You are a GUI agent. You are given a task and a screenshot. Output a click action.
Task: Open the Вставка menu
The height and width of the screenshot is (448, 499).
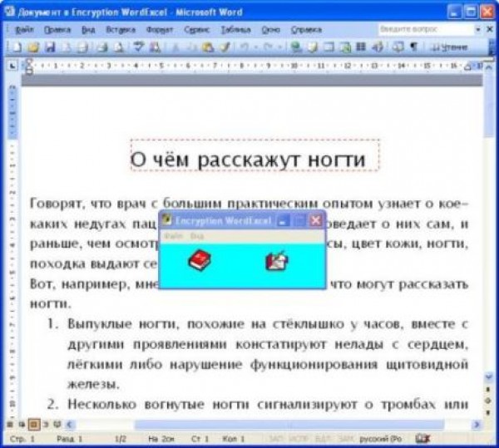[x=121, y=30]
